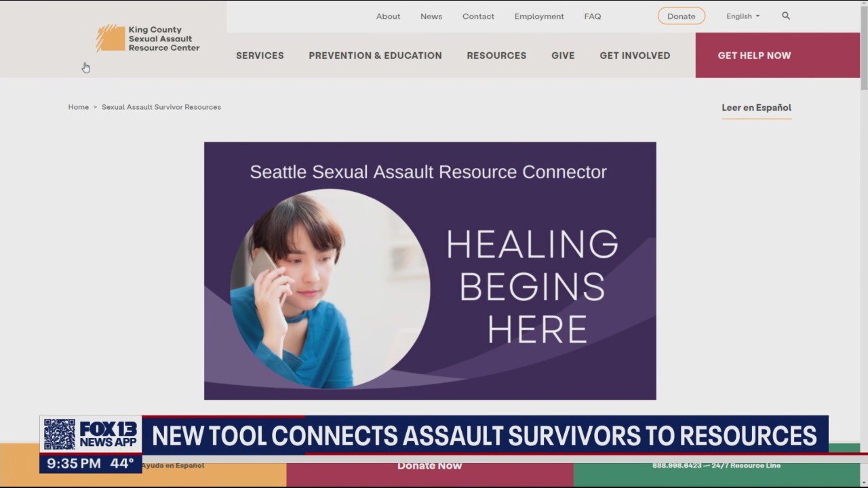868x488 pixels.
Task: Click the Donate outlined button
Action: (x=681, y=16)
